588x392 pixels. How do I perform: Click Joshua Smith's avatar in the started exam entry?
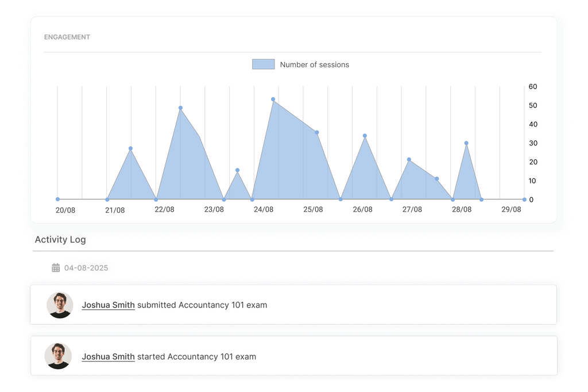tap(58, 356)
